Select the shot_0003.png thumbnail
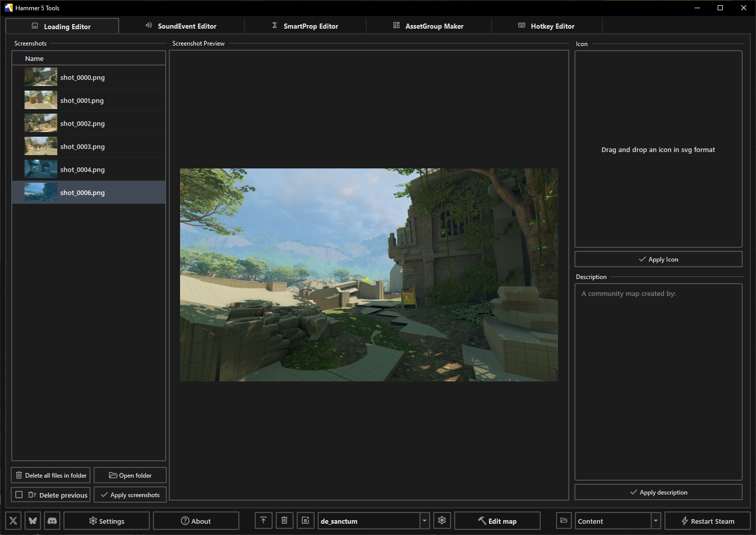Image resolution: width=756 pixels, height=535 pixels. (x=41, y=146)
